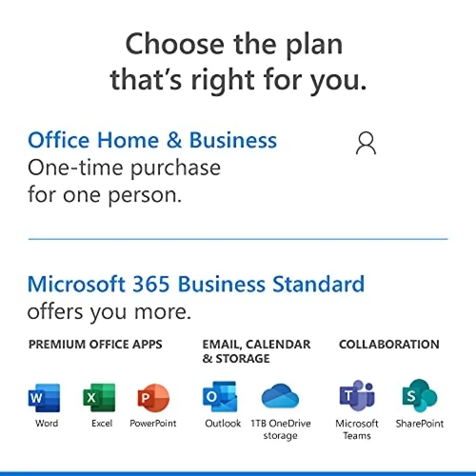Image resolution: width=476 pixels, height=476 pixels.
Task: Open the Outlook envelope icon
Action: [x=220, y=396]
